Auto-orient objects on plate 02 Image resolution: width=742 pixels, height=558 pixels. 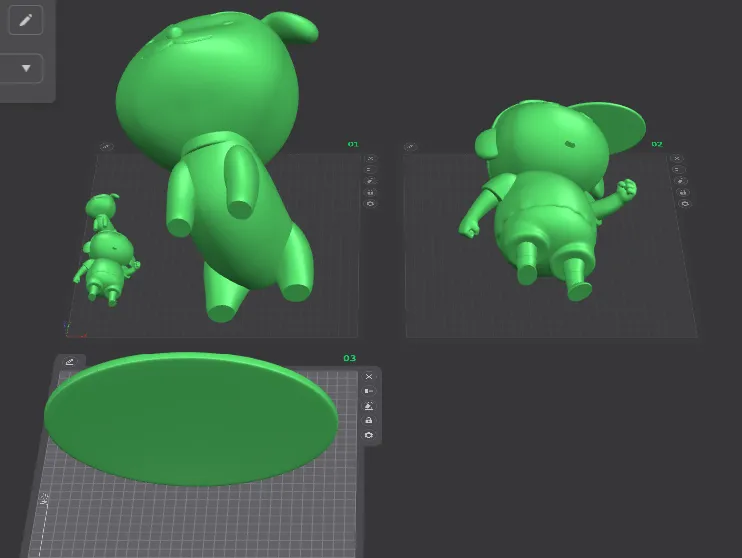(681, 181)
